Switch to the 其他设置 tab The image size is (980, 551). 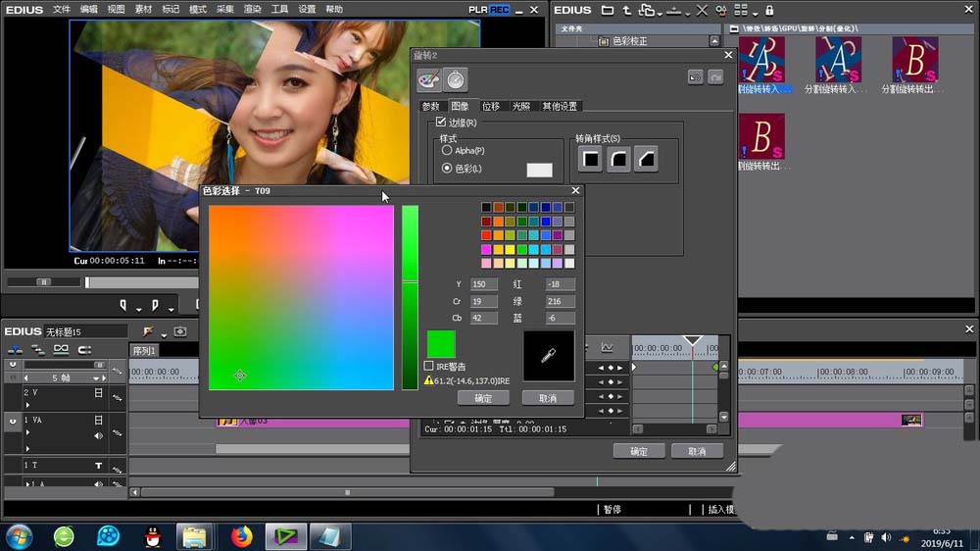[560, 106]
